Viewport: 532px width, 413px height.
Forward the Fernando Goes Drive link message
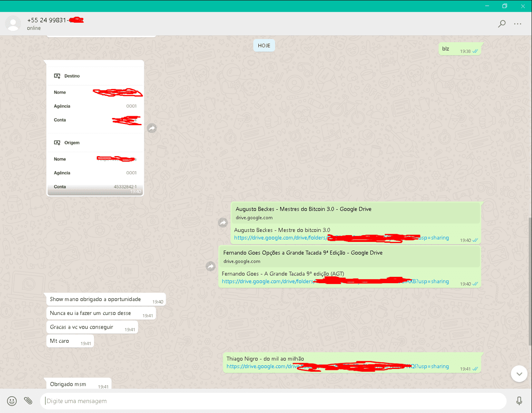[211, 266]
